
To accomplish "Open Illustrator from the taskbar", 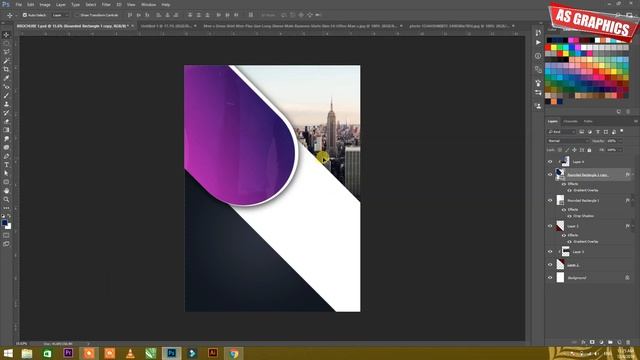I will (213, 353).
